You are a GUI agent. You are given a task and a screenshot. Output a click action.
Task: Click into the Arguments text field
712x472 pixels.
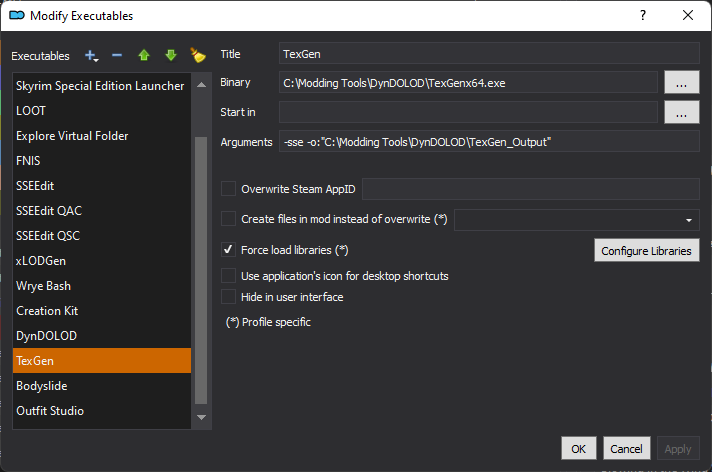(488, 143)
